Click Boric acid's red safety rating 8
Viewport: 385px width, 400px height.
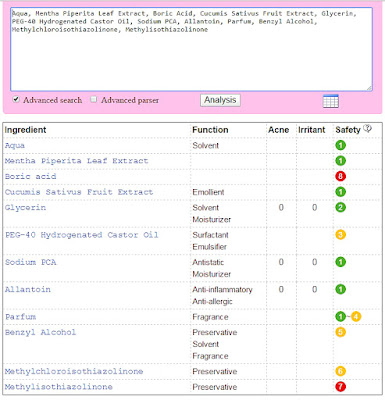coord(340,176)
